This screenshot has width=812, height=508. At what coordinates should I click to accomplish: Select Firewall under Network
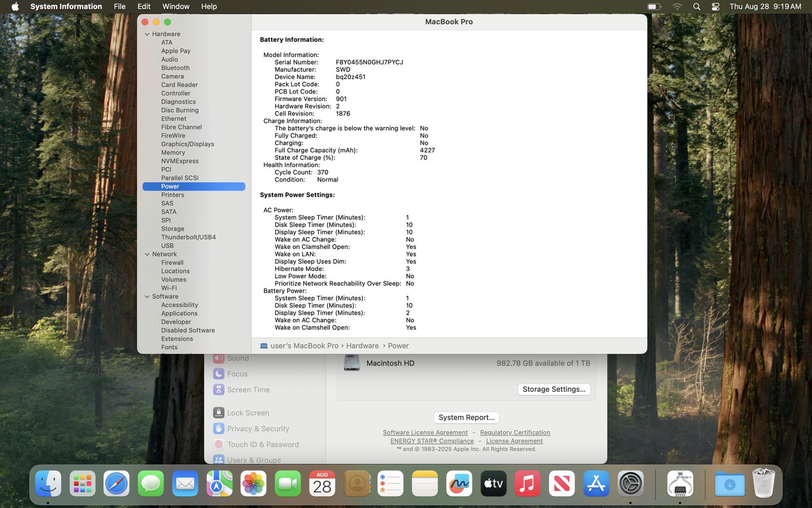point(172,262)
